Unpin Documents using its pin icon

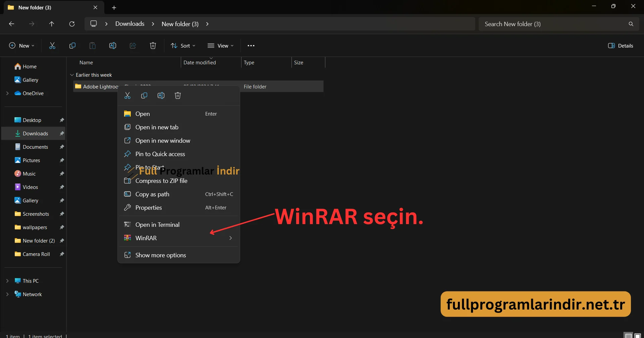coord(62,147)
